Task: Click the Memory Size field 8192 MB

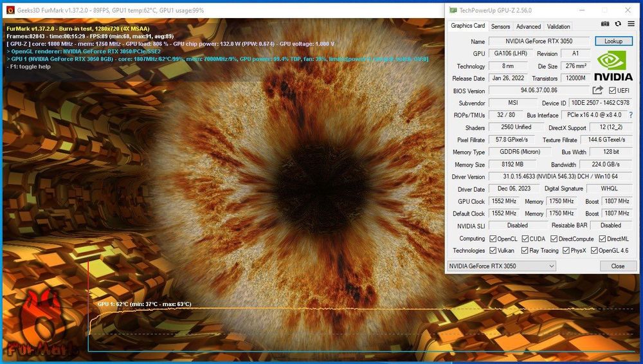Action: [512, 164]
